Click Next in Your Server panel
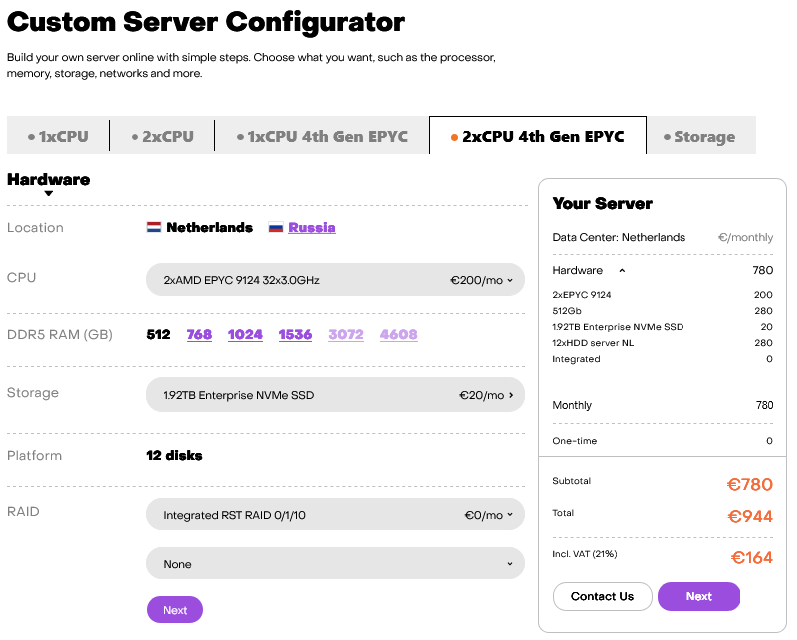The image size is (797, 640). coord(699,597)
